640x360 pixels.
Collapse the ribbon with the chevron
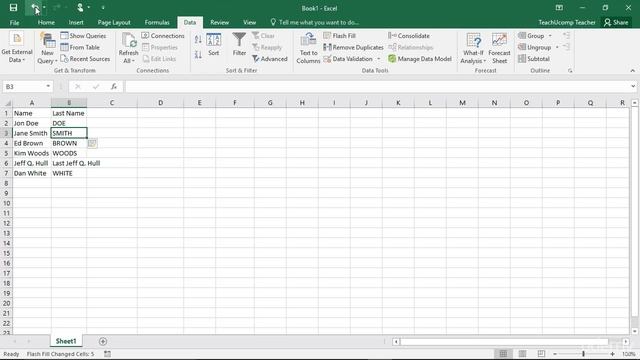(x=632, y=71)
